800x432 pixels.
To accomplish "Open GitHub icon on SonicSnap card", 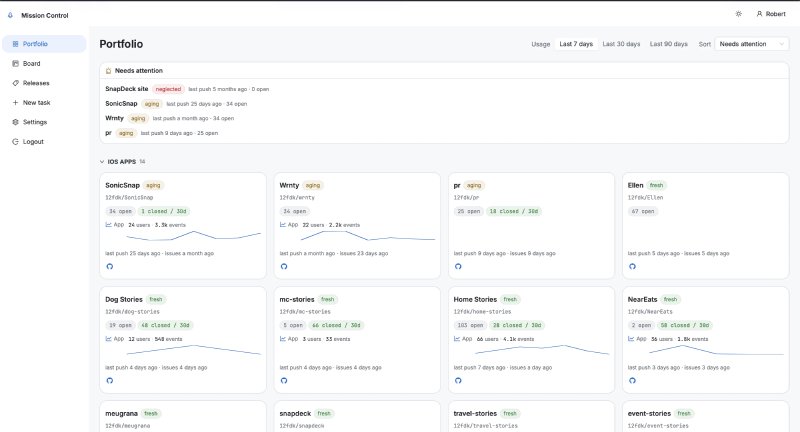I will tap(110, 266).
